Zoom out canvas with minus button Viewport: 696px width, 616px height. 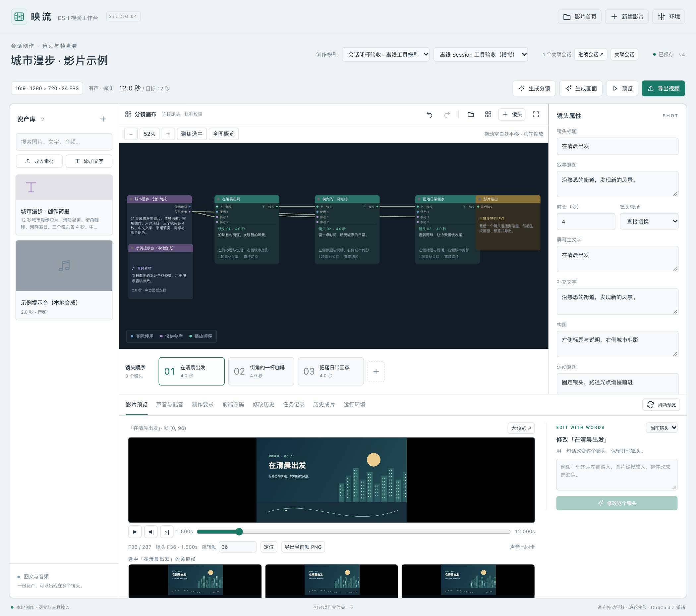(131, 134)
